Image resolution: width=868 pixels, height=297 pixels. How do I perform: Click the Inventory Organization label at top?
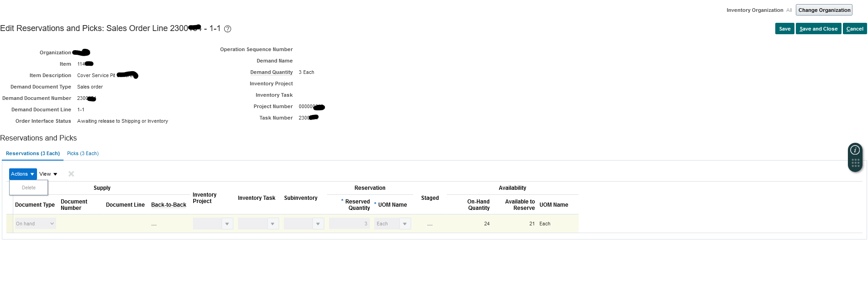(x=755, y=10)
